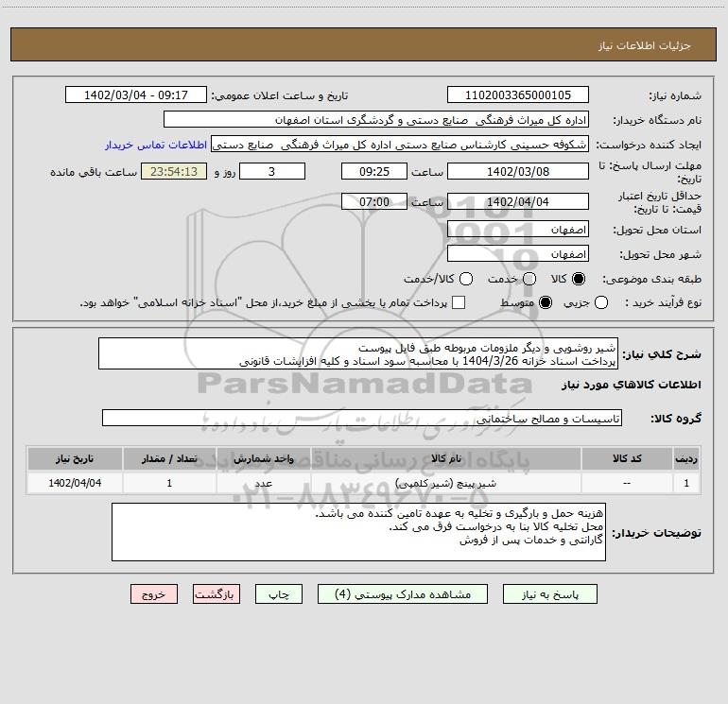Click the واحد شمارش column header
The height and width of the screenshot is (704, 728).
[263, 458]
